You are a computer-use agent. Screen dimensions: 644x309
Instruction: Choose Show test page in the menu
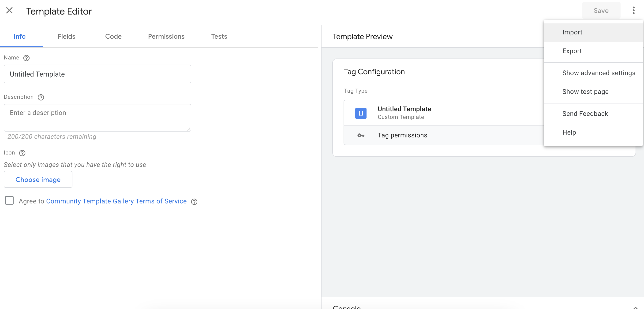(x=585, y=92)
